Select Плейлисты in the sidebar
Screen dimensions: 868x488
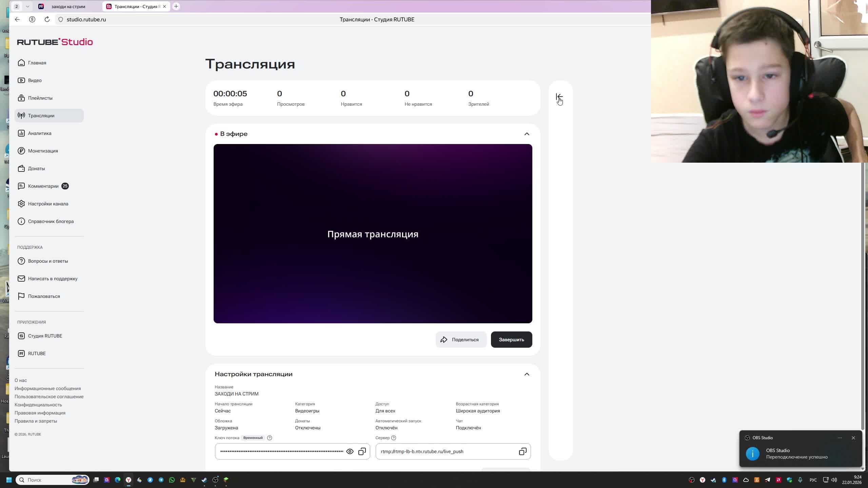point(40,98)
